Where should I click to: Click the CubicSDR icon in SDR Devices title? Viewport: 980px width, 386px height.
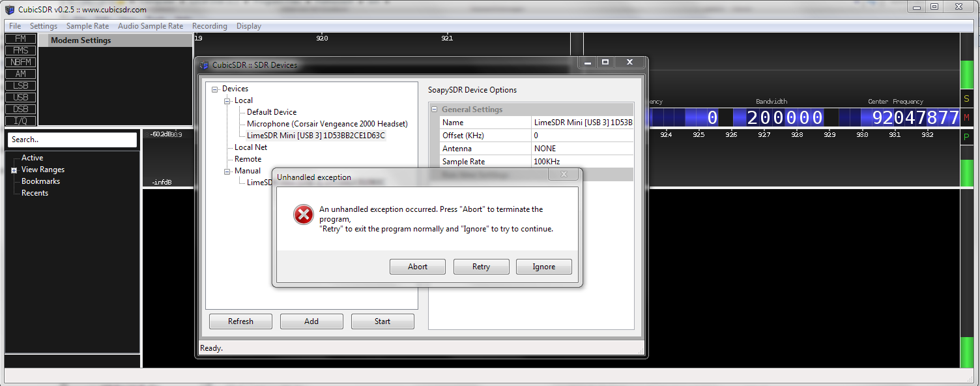[x=205, y=65]
